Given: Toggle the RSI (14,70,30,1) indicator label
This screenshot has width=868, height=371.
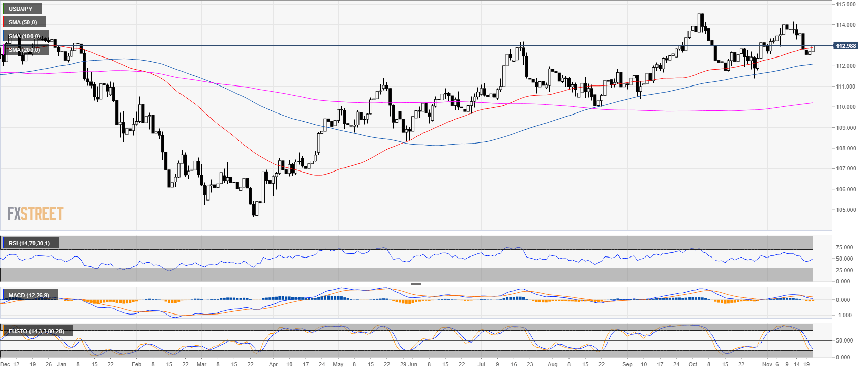Looking at the screenshot, I should [x=29, y=243].
